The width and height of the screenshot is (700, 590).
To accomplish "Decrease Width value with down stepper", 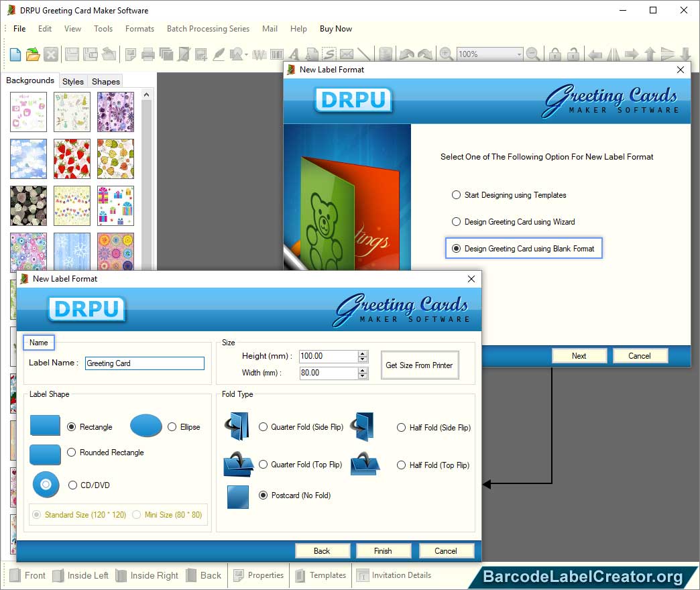I will pos(363,376).
